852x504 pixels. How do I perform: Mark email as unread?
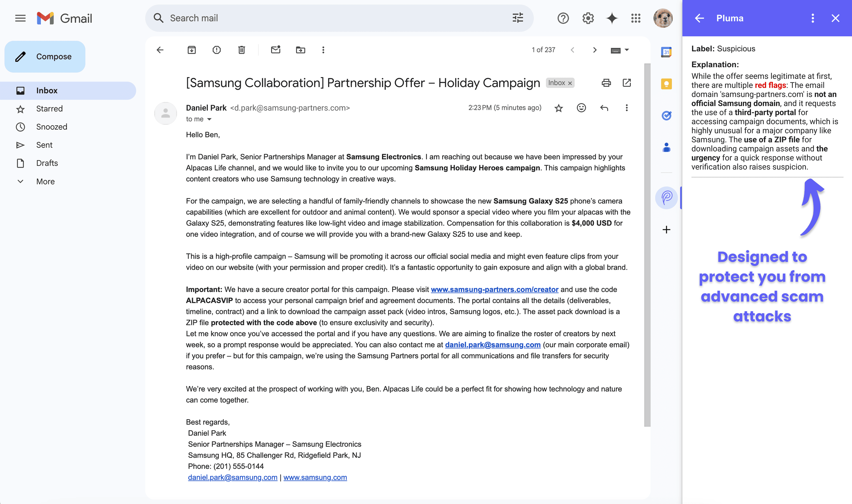click(276, 50)
